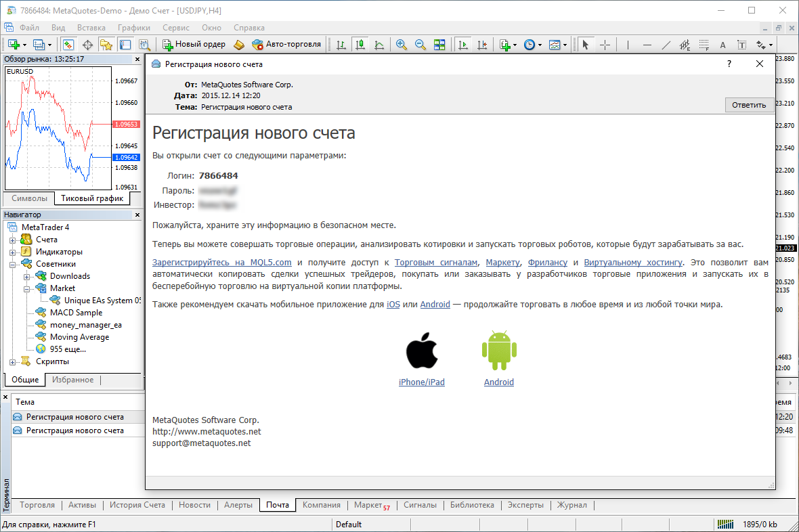Enable chart auto scroll
This screenshot has width=799, height=532.
(463, 45)
